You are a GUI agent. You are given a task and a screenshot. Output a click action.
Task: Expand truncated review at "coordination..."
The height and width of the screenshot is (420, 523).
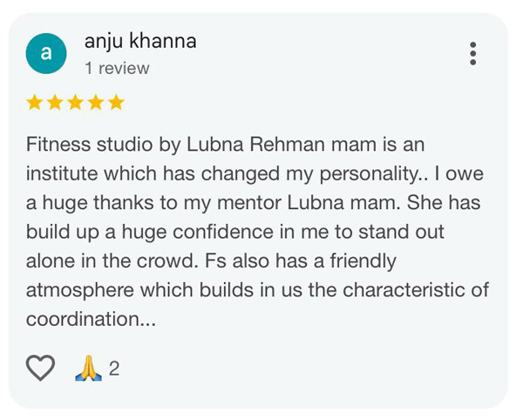pos(92,320)
